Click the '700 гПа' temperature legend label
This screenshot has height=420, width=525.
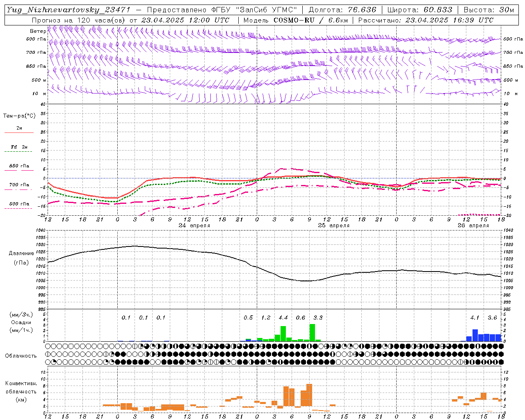[x=19, y=185]
